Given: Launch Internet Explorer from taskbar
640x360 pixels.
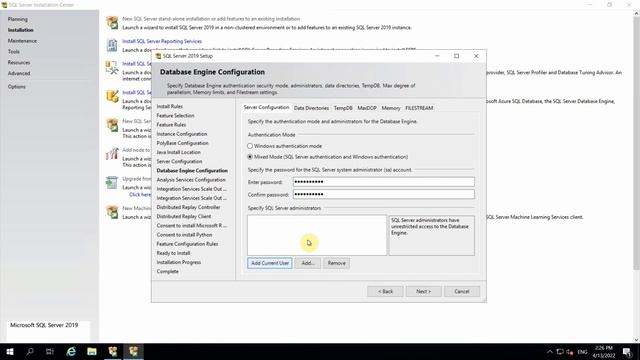Looking at the screenshot, I should point(71,351).
